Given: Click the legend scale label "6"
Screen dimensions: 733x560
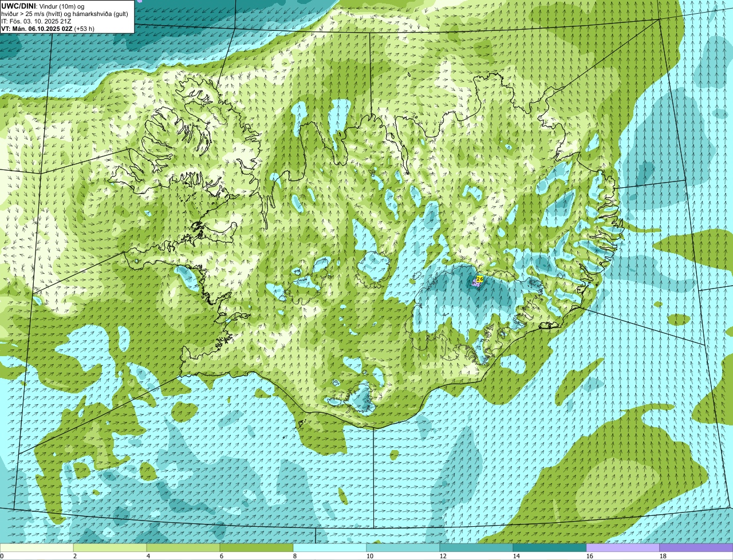Looking at the screenshot, I should pos(222,556).
